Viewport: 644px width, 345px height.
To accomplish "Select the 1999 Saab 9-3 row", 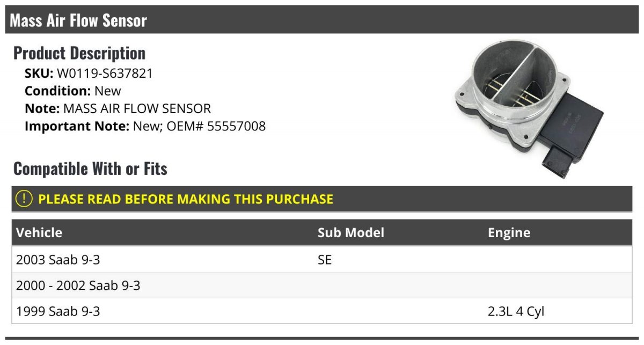I will pos(322,311).
